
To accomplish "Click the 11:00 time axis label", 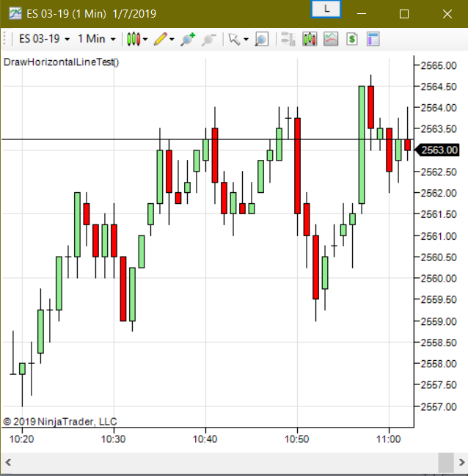I will 389,439.
